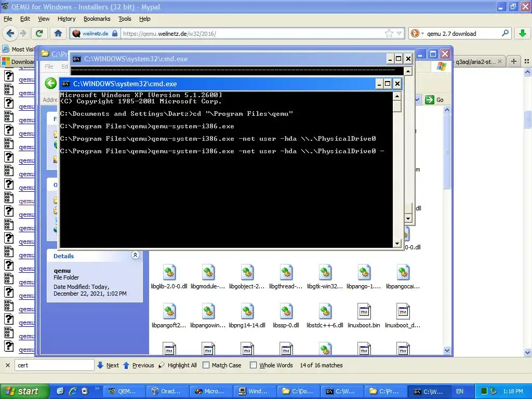
Task: Open the History menu
Action: coord(66,19)
